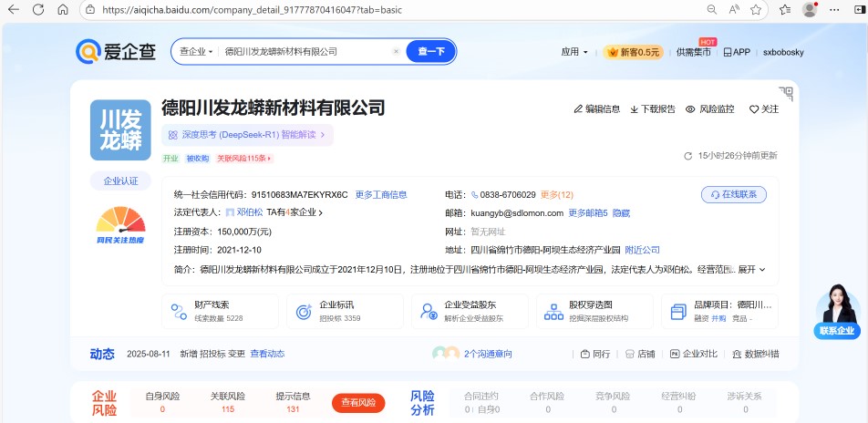
Task: Click 店铺 shop icon
Action: coord(640,354)
